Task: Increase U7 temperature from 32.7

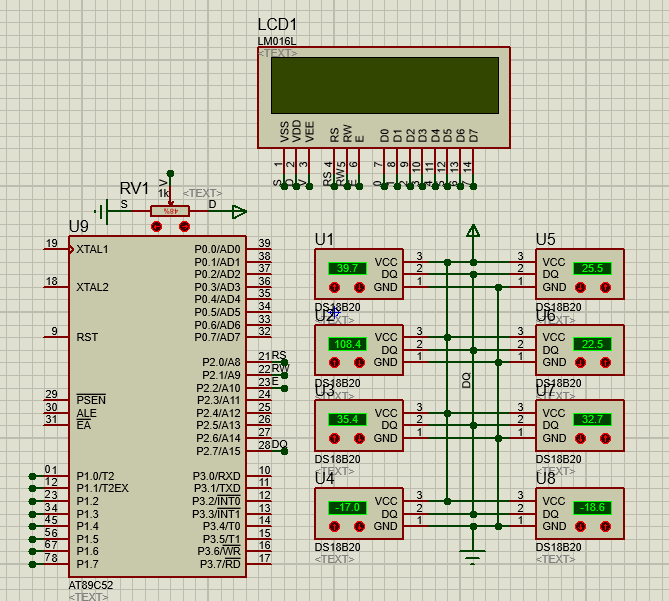Action: click(x=605, y=438)
